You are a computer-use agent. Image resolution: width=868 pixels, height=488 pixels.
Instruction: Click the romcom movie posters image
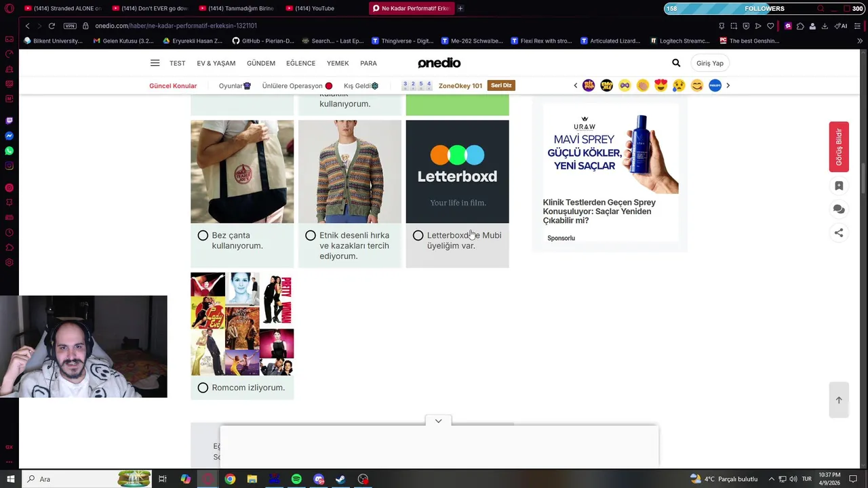[242, 324]
